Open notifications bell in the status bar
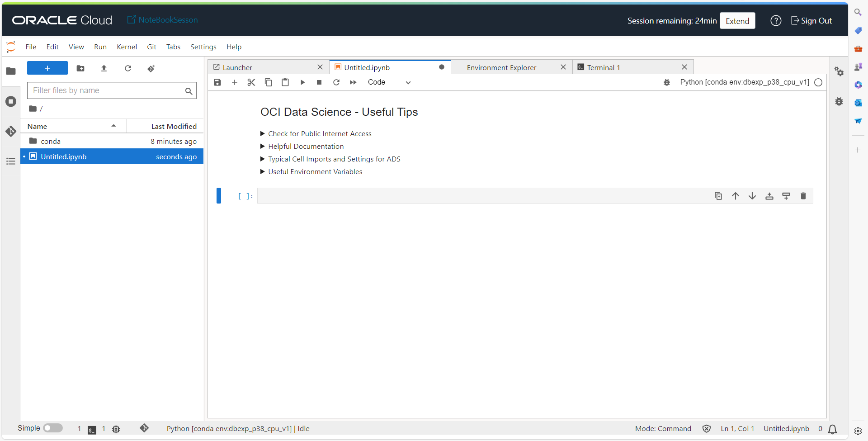Viewport: 868px width, 441px height. pos(833,429)
